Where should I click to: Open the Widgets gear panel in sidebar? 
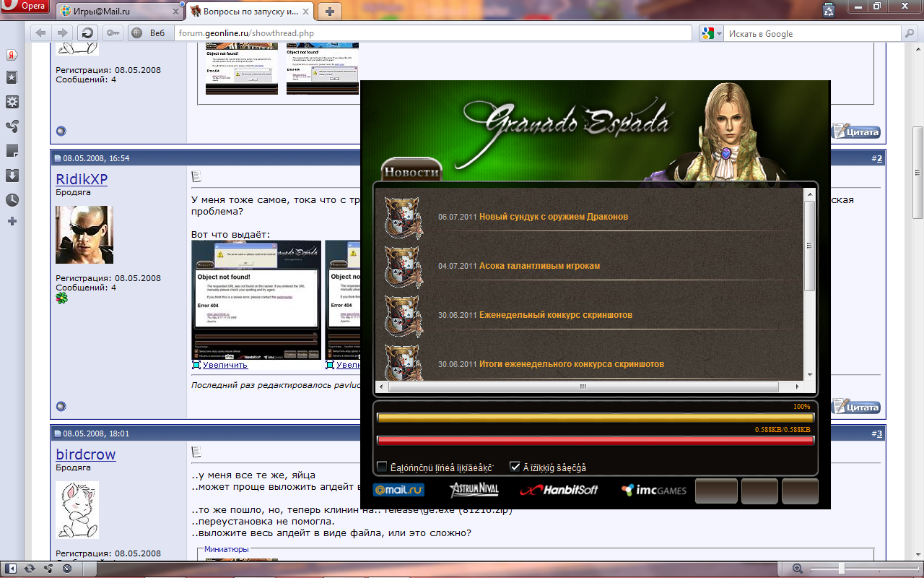12,102
